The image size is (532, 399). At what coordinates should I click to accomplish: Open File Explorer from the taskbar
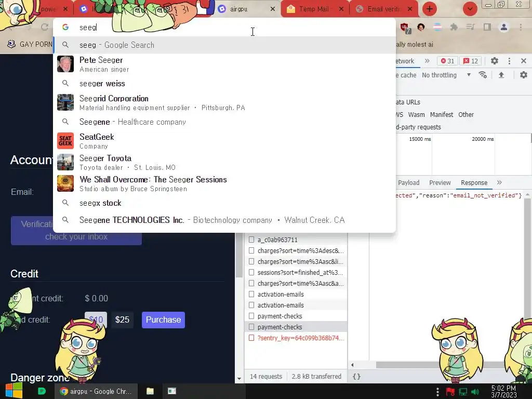tap(150, 391)
